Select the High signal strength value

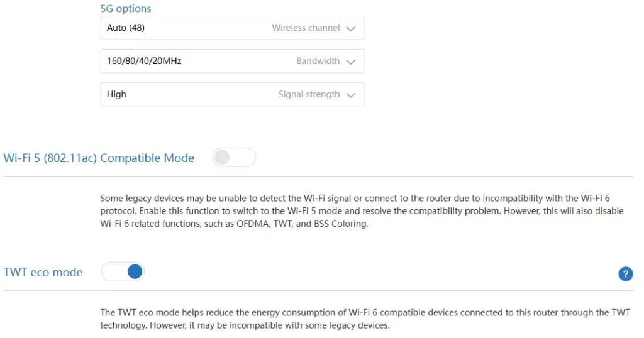point(116,94)
